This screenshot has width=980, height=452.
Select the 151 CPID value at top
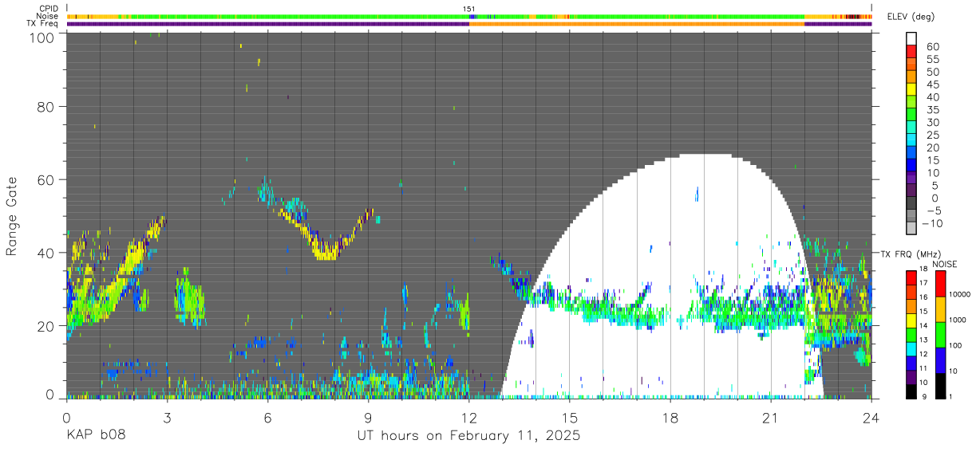(x=469, y=8)
